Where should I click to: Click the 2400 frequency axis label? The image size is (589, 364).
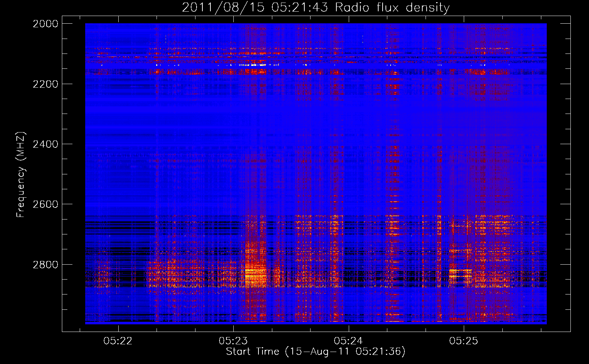(46, 144)
